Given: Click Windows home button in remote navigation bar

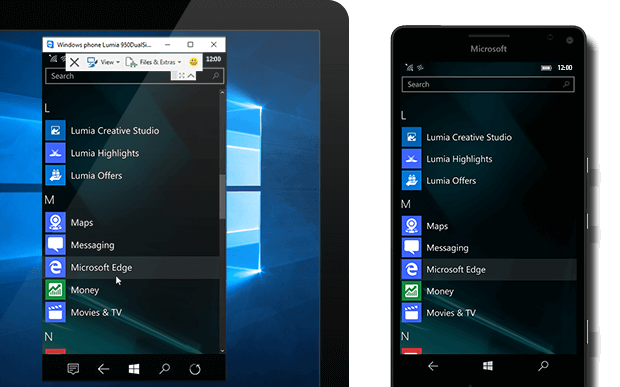Looking at the screenshot, I should (x=134, y=369).
